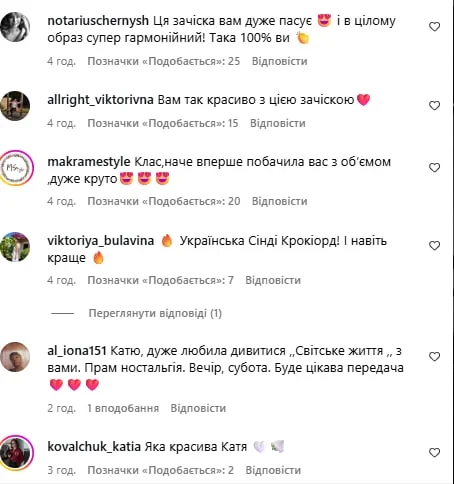Open 1 вподобання on al_iona151's comment
Screen dimensions: 454x484
[123, 408]
